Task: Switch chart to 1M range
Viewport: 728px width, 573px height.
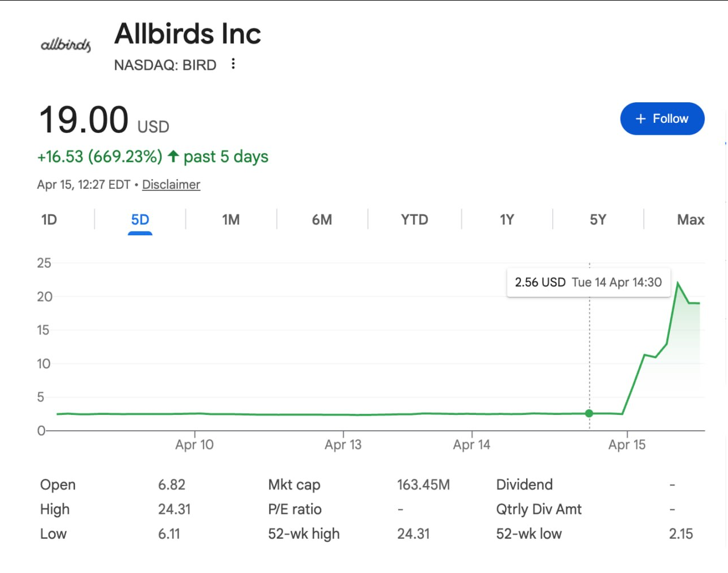Action: (231, 219)
